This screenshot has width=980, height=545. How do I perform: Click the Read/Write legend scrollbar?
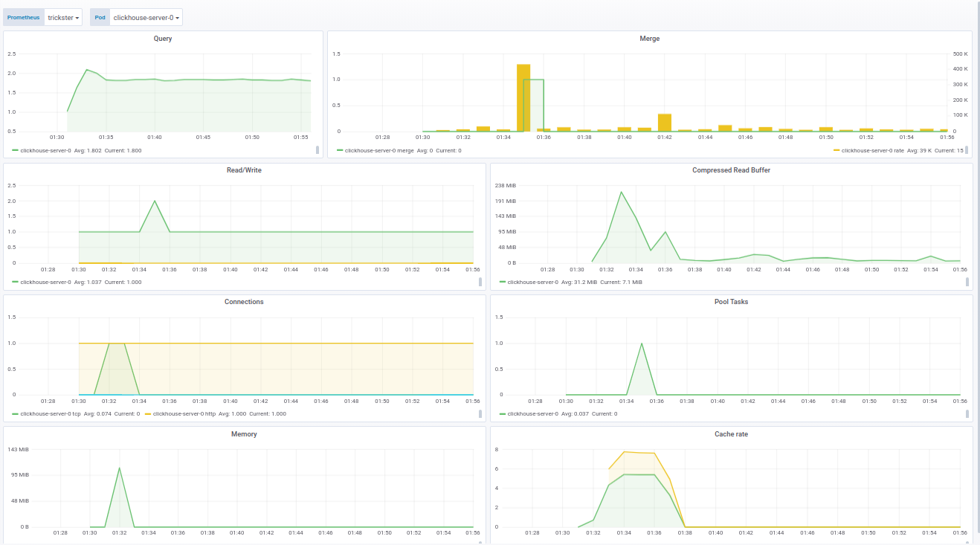pyautogui.click(x=480, y=282)
